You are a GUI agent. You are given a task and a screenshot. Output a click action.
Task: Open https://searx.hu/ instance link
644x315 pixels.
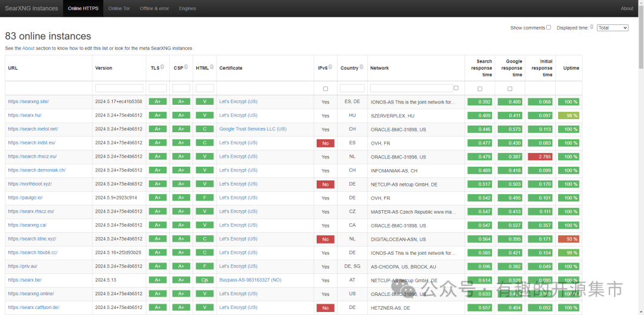pos(24,116)
